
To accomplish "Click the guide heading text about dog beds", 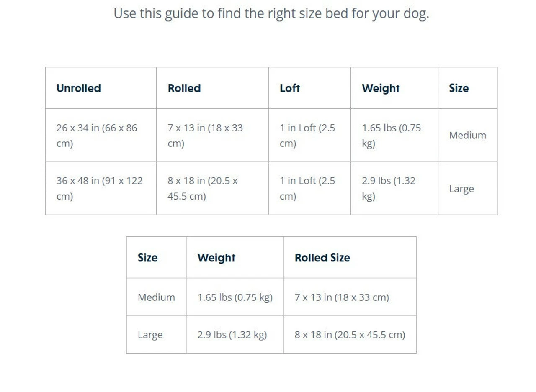I will point(271,13).
